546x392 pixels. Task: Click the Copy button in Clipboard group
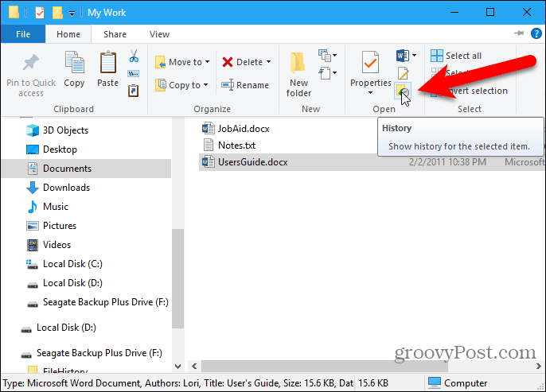coord(74,69)
